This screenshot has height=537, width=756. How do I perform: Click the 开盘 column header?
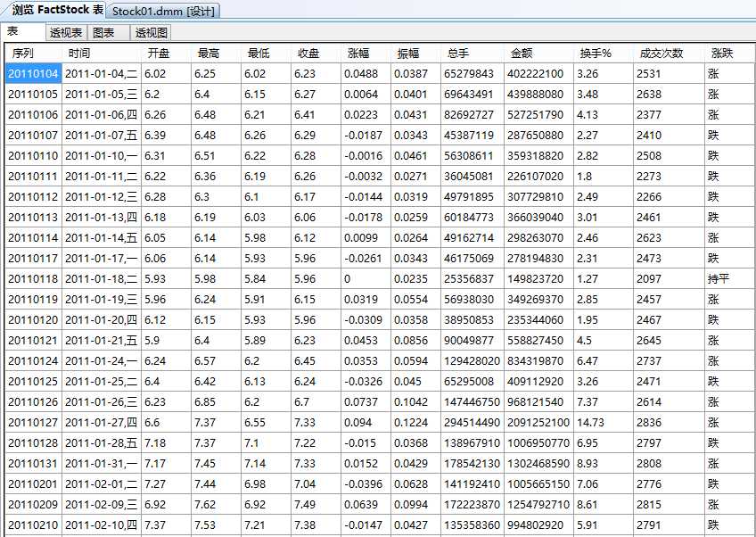(167, 53)
